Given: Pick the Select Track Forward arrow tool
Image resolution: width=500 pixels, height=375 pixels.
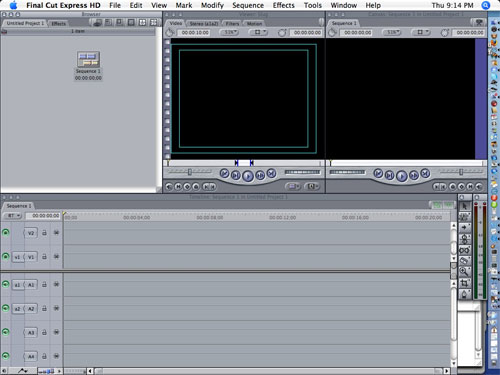Looking at the screenshot, I should coord(465,228).
